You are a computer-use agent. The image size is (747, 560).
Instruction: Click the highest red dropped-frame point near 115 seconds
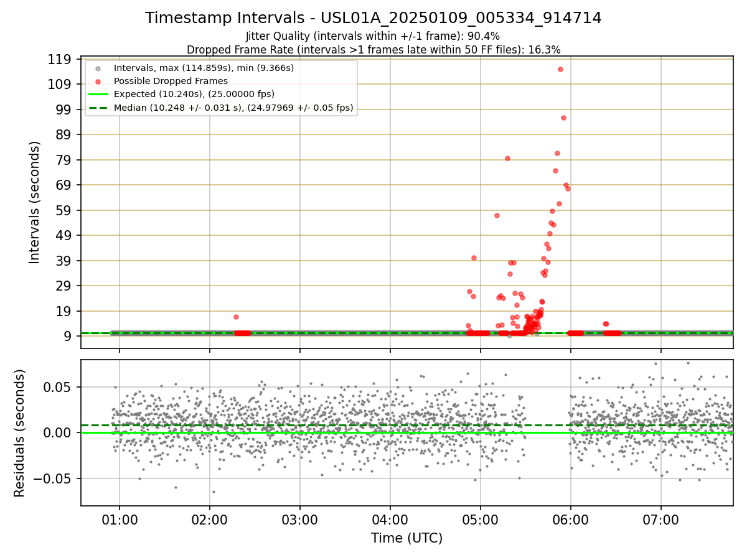(560, 69)
